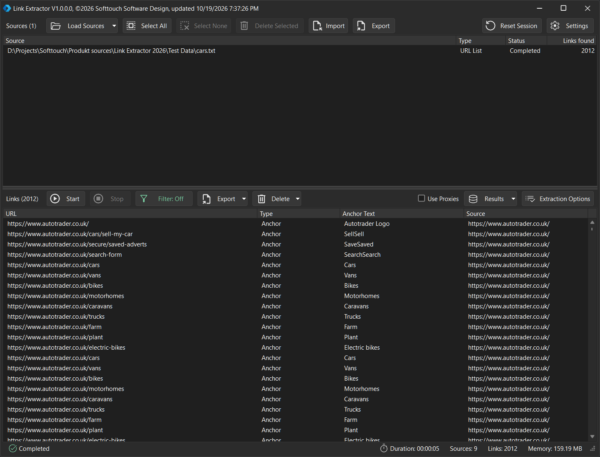The image size is (600, 457).
Task: Click the Sources: 9 status entry
Action: pos(463,449)
